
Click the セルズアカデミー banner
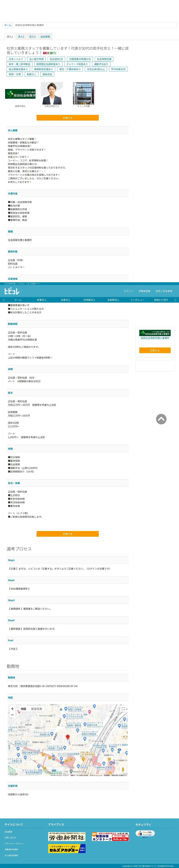pos(67,848)
